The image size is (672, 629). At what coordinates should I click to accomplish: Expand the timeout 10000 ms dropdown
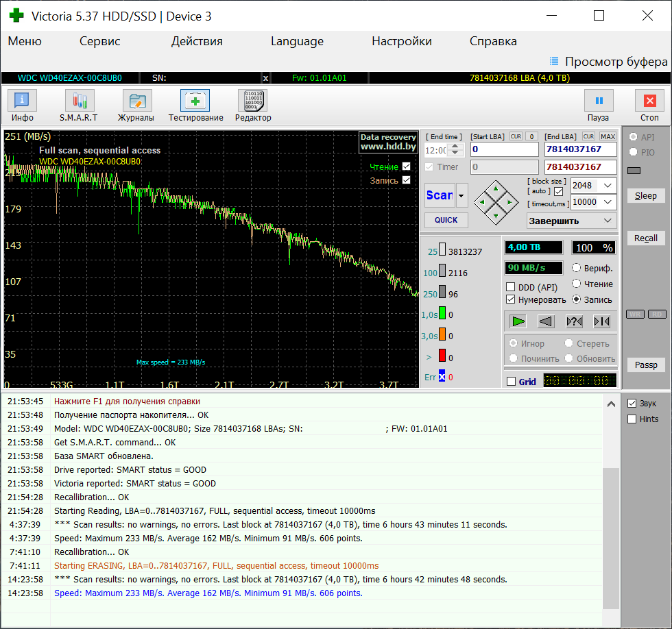pos(608,202)
